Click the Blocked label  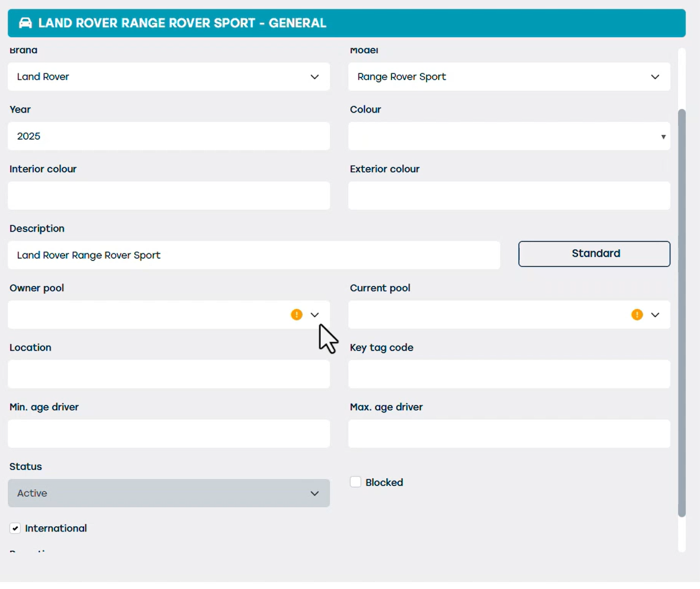click(384, 482)
